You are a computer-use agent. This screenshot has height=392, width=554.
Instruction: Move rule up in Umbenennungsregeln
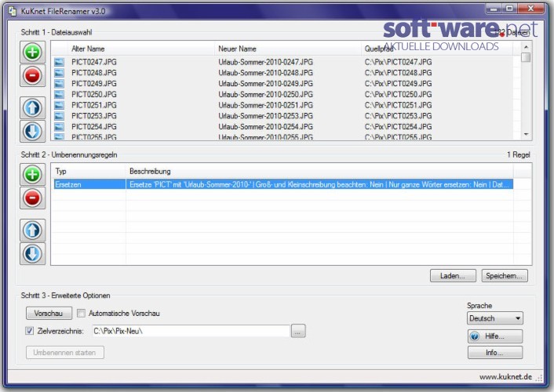tap(32, 230)
